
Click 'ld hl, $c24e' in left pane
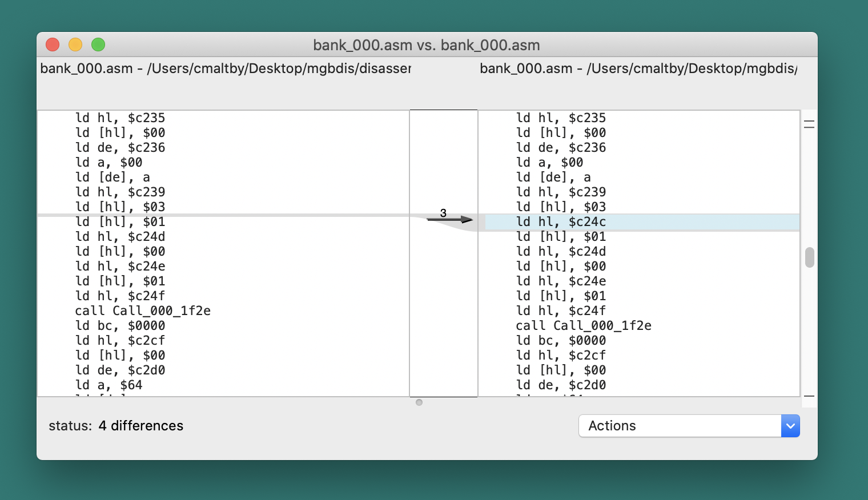120,267
